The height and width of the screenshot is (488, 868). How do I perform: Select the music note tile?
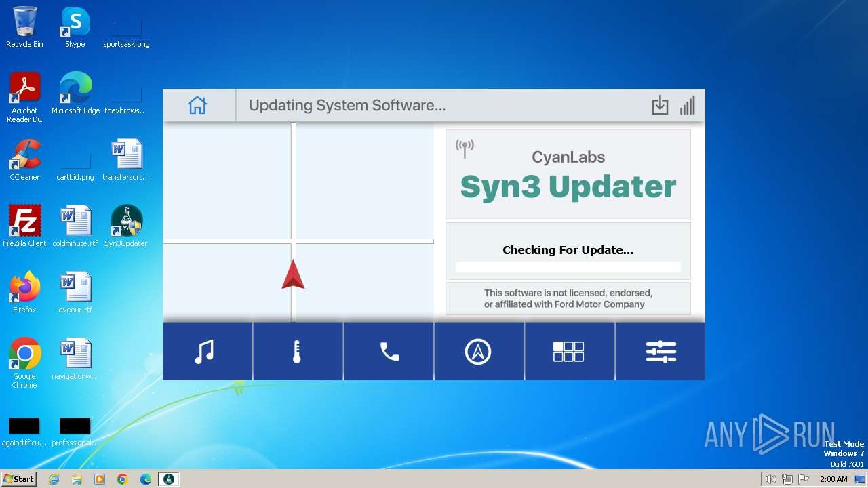pos(208,351)
